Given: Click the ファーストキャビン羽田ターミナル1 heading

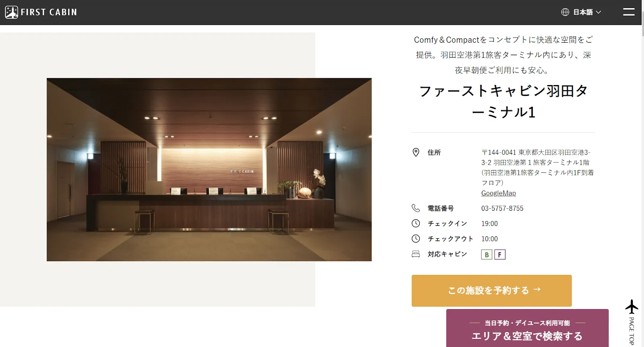Looking at the screenshot, I should [503, 102].
